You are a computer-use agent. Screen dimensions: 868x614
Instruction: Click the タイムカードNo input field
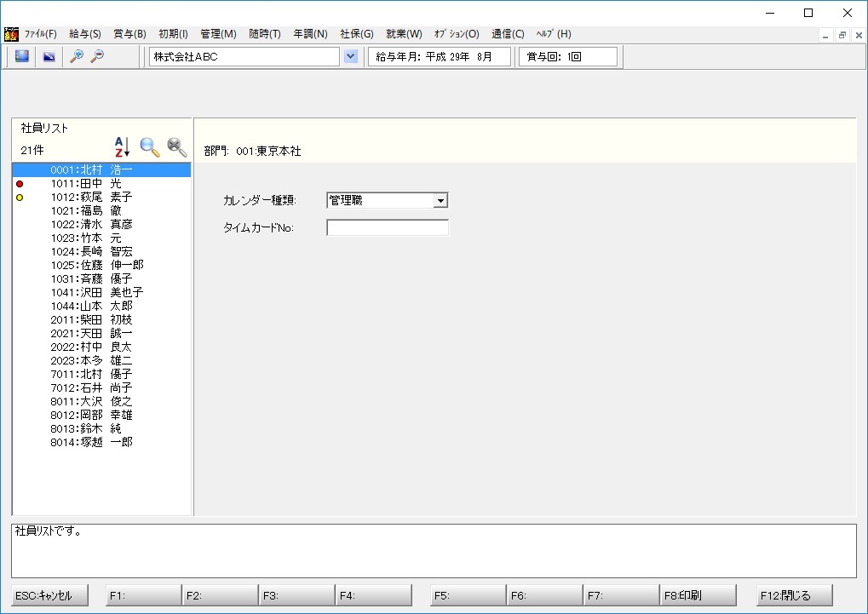click(388, 227)
